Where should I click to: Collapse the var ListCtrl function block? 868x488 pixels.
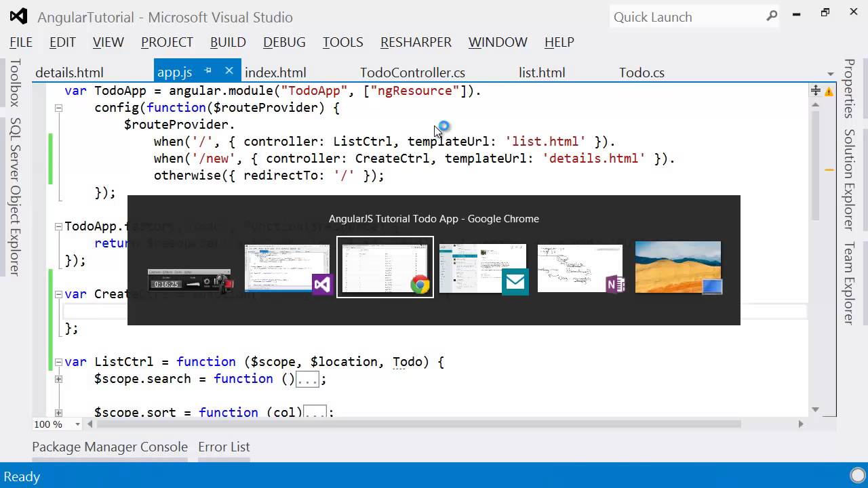58,362
